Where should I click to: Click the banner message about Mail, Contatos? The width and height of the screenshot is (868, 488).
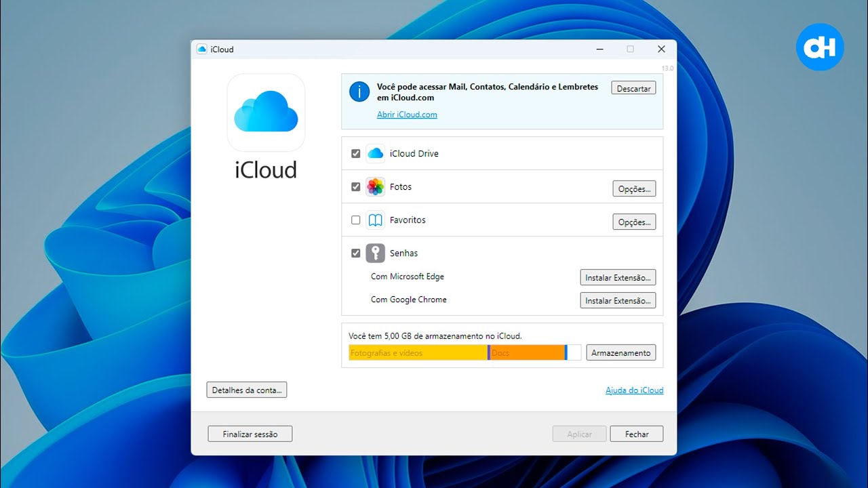488,92
